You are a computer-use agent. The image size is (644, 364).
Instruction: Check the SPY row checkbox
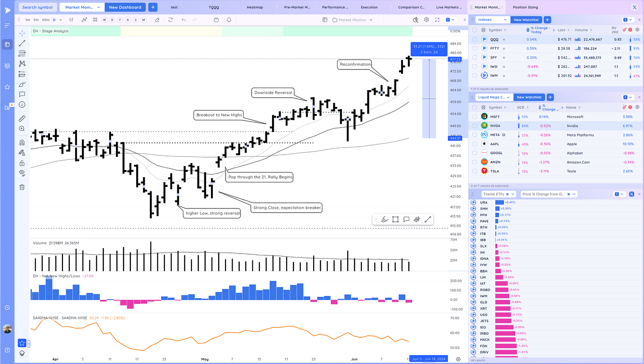point(475,57)
